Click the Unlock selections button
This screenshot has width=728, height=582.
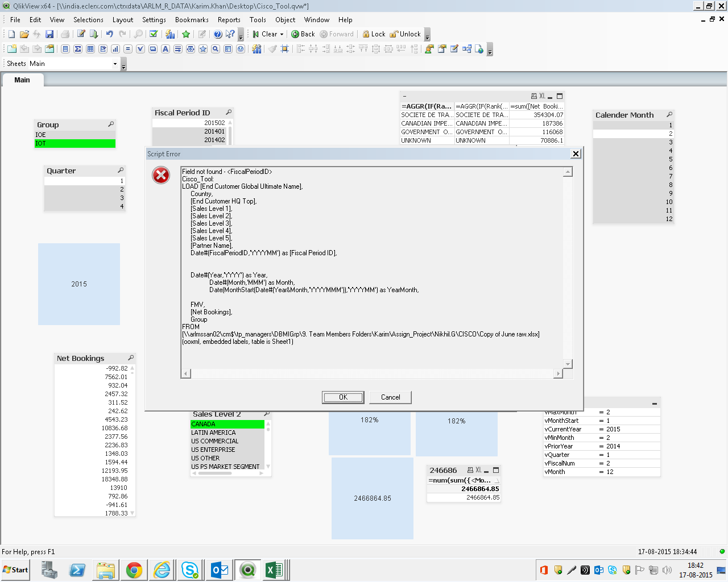pos(405,34)
